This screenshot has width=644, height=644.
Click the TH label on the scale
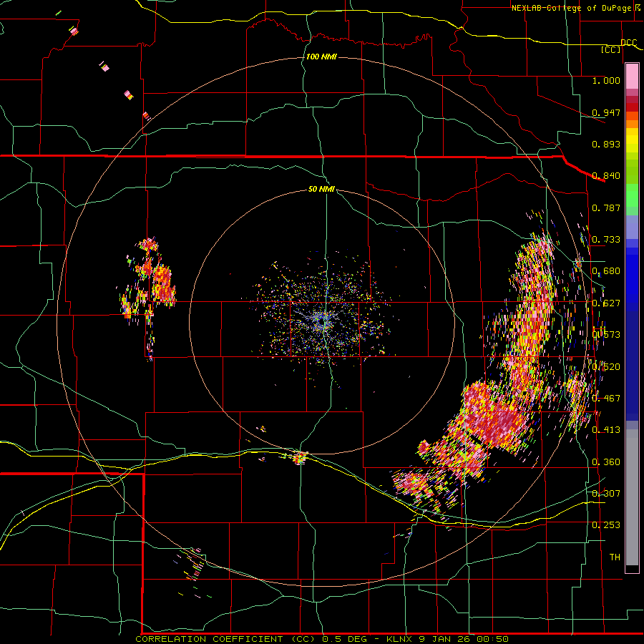click(x=615, y=557)
